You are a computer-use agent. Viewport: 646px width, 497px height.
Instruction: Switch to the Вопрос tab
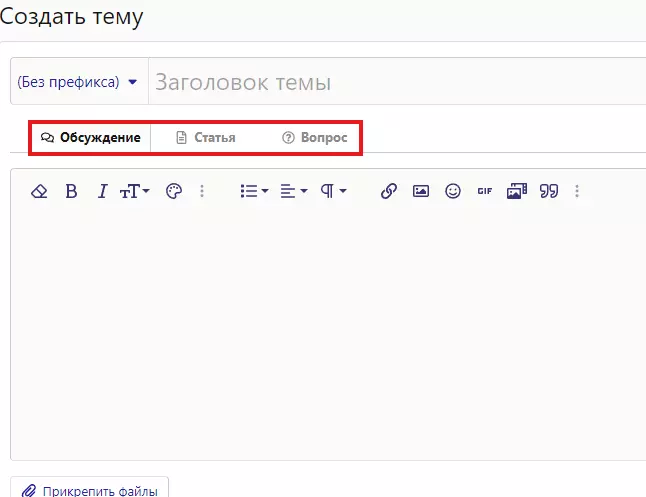pos(315,138)
